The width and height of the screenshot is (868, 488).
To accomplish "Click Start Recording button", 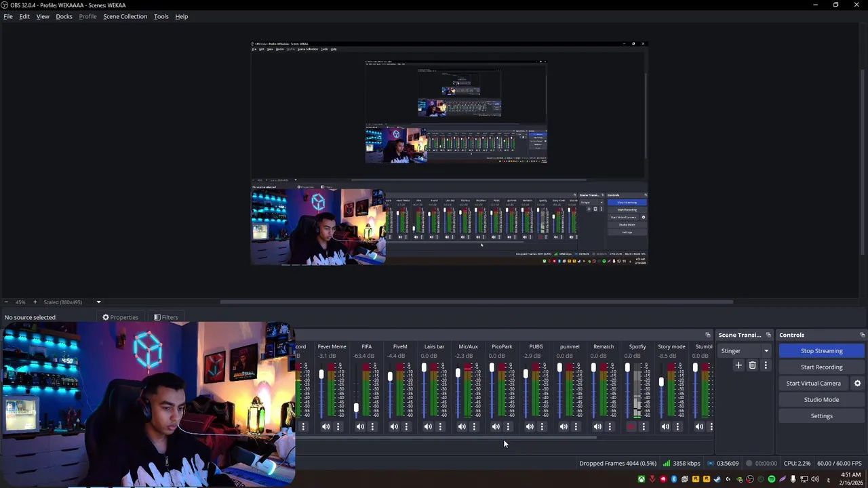I will (x=821, y=367).
